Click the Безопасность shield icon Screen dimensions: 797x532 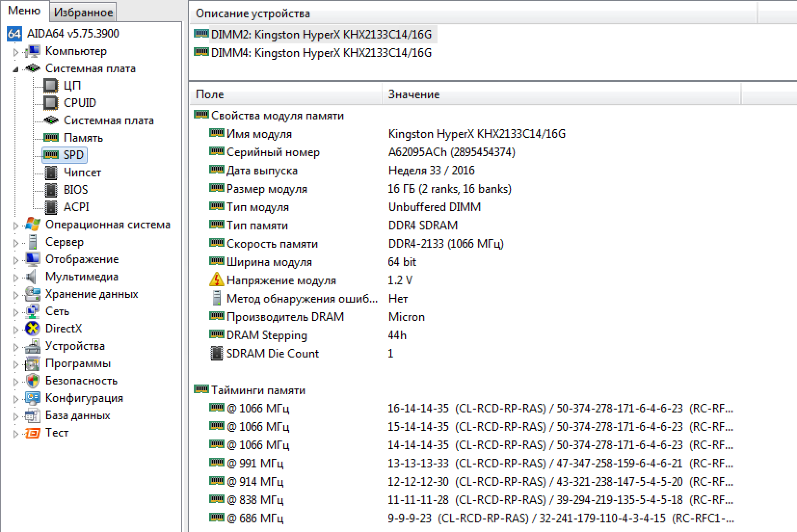[32, 381]
